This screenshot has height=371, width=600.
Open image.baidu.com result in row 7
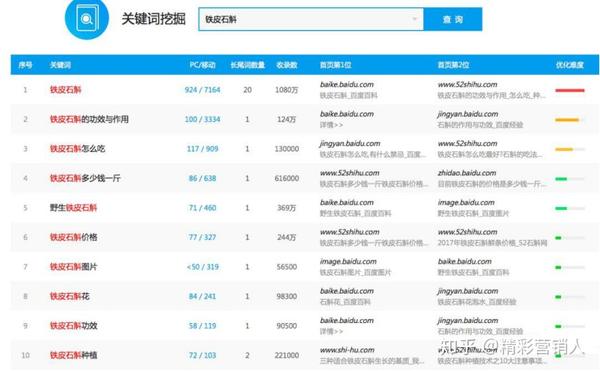[348, 262]
